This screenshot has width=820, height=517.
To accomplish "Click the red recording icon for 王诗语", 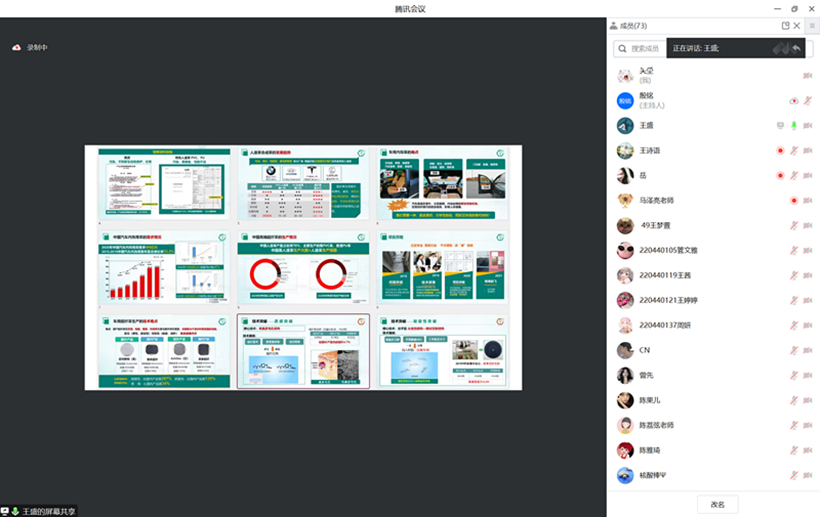I will pos(780,150).
